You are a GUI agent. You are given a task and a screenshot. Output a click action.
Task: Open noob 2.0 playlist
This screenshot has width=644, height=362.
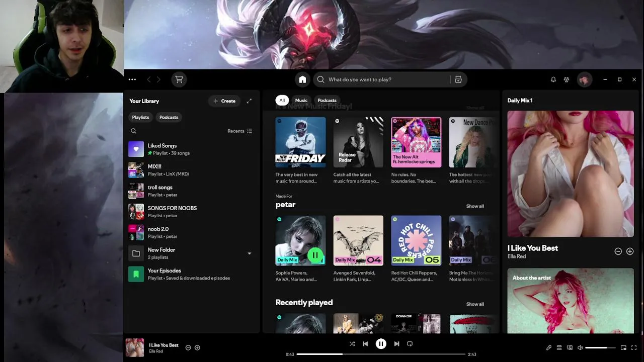tap(191, 232)
